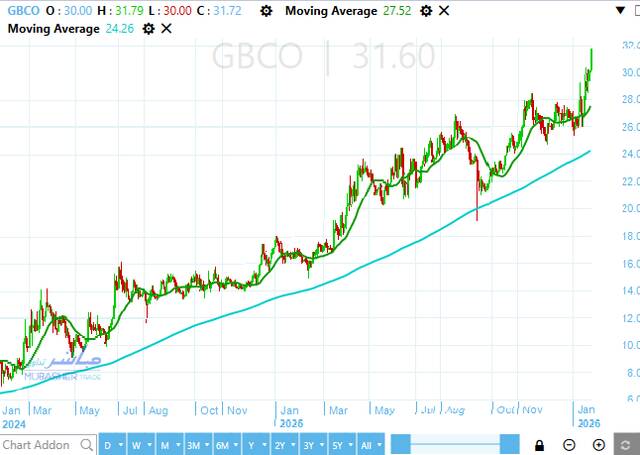This screenshot has height=455, width=640.
Task: Expand the M monthly interval dropdown
Action: click(x=170, y=444)
